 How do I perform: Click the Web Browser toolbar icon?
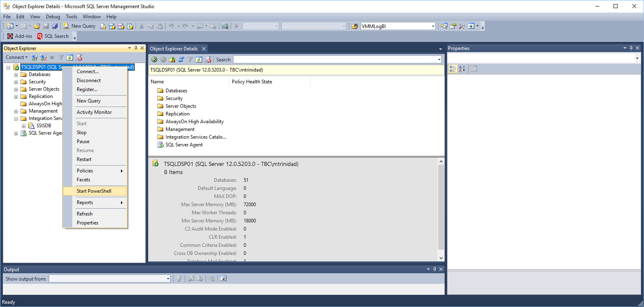coord(471,26)
